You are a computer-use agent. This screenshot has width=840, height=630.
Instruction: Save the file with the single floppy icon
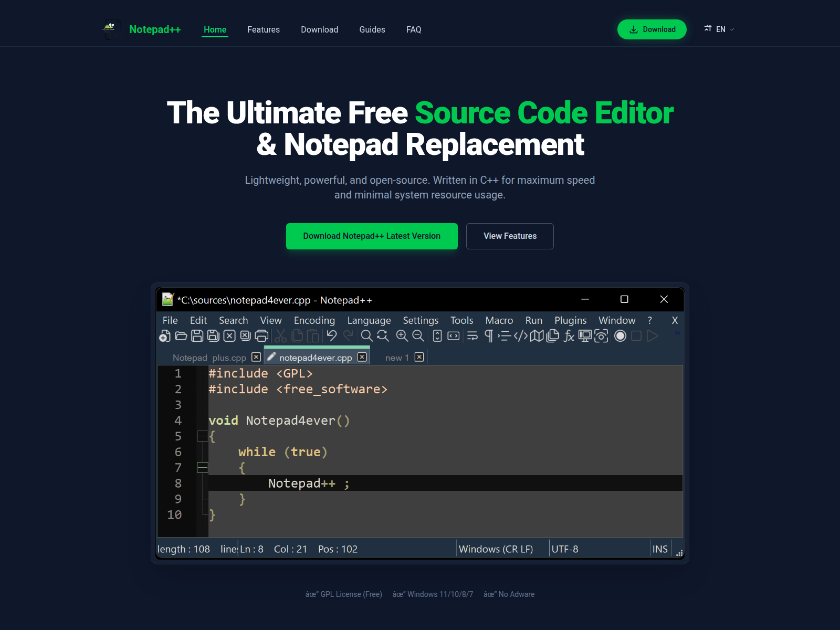[x=197, y=336]
